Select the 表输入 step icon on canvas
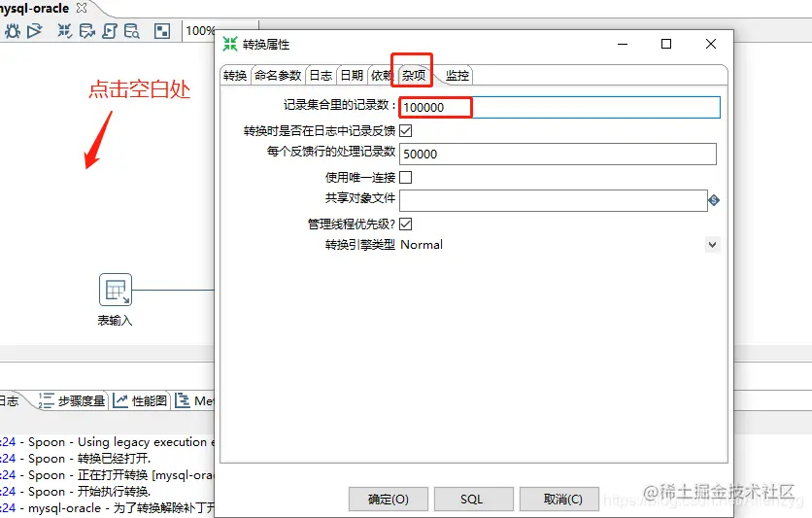The height and width of the screenshot is (518, 812). click(115, 290)
